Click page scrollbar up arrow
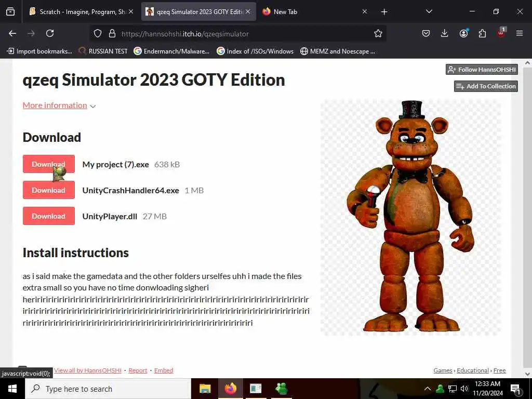 (x=528, y=63)
